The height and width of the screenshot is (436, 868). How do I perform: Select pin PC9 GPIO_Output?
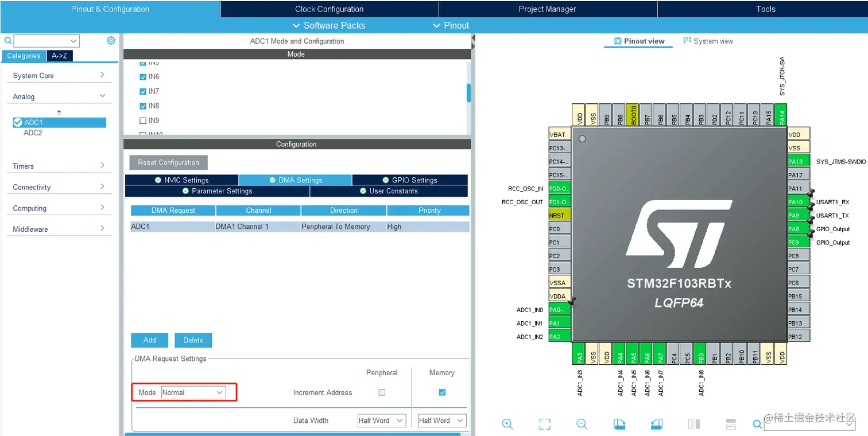tap(799, 242)
